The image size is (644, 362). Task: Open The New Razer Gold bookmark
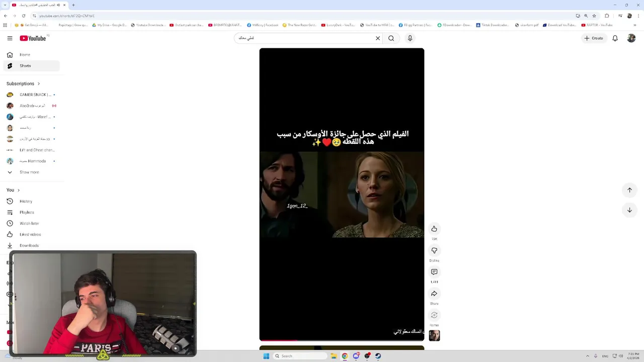click(299, 25)
